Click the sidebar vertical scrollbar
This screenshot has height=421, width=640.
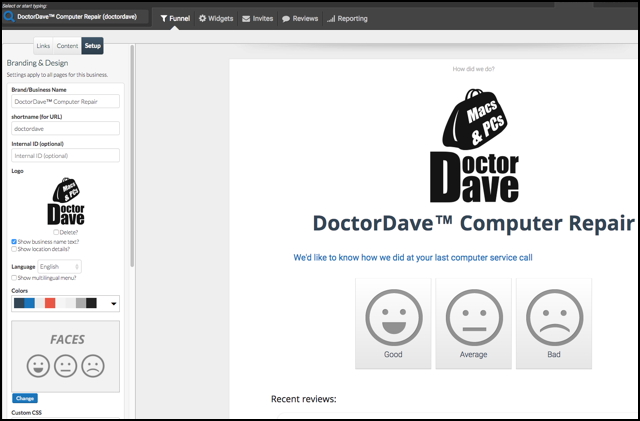[132, 156]
